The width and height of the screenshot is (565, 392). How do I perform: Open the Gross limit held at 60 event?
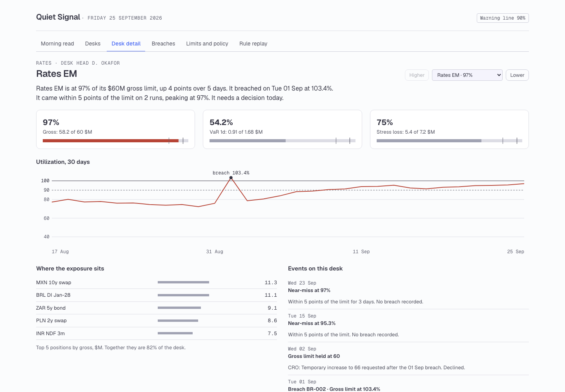pyautogui.click(x=408, y=358)
